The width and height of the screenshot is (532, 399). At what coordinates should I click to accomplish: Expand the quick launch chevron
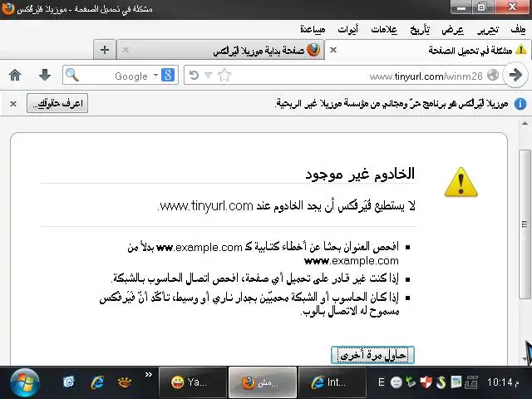coord(149,375)
